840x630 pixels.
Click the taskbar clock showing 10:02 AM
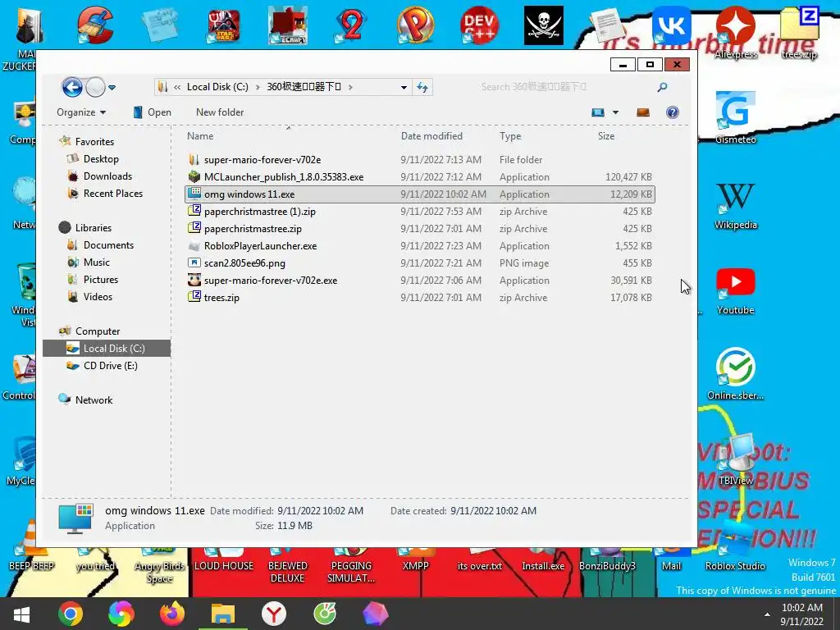coord(802,614)
